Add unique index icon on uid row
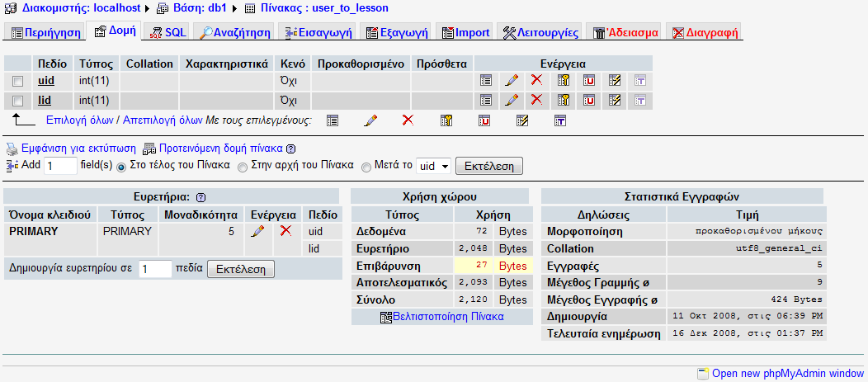Screen dimensions: 868x382 tap(588, 81)
